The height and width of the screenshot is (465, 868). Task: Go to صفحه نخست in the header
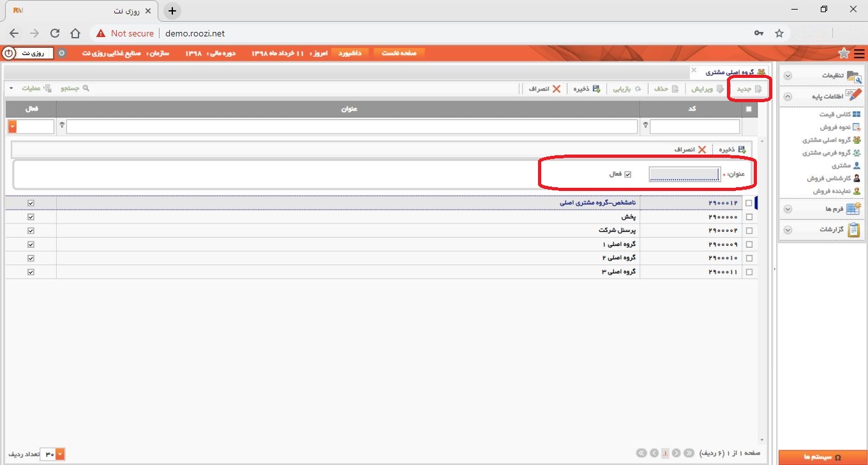pyautogui.click(x=399, y=53)
